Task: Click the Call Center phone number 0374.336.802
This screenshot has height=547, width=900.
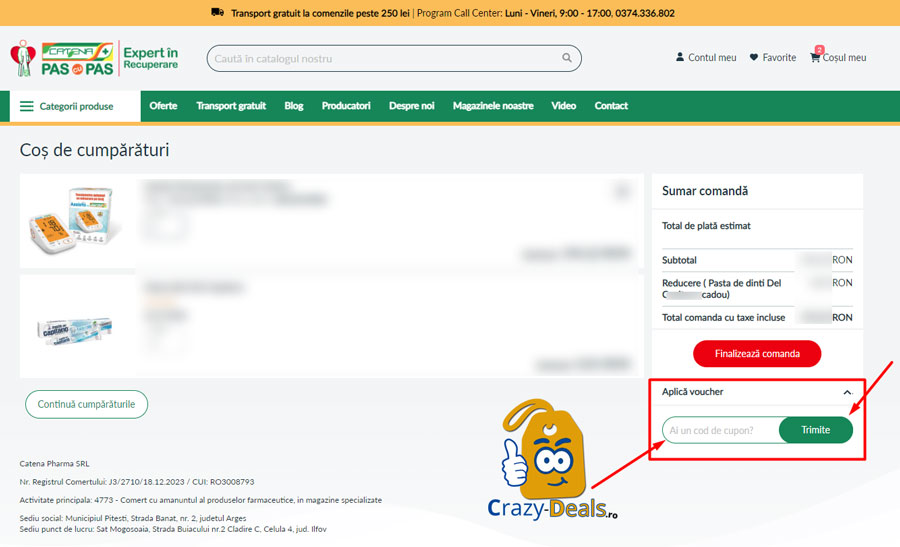Action: click(x=645, y=13)
